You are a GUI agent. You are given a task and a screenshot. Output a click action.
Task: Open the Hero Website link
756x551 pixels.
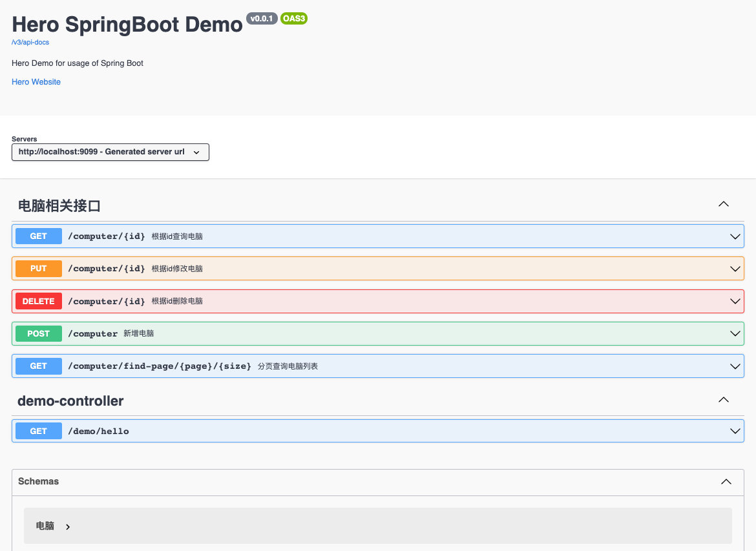pos(36,82)
